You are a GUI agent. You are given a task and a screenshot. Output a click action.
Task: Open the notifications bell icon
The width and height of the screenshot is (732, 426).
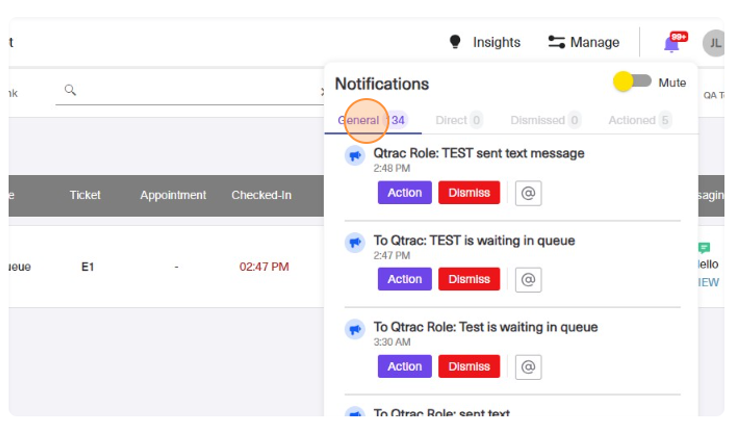point(672,43)
